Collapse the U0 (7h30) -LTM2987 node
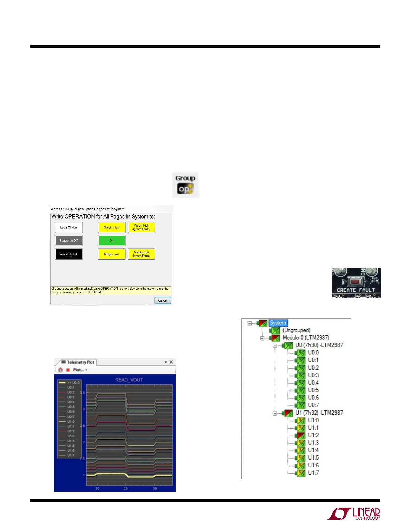 tap(275, 346)
